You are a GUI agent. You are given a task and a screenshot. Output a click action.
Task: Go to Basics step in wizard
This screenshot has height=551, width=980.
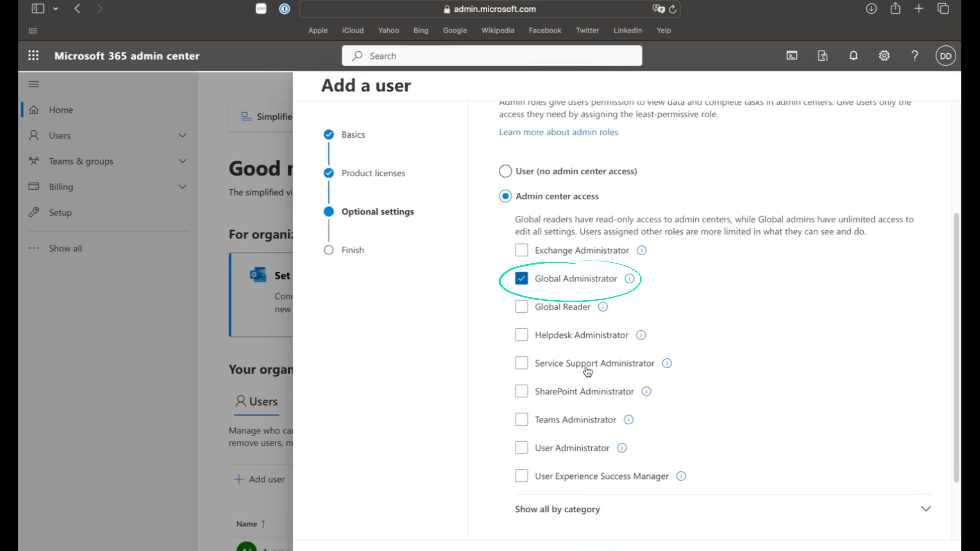pyautogui.click(x=353, y=135)
